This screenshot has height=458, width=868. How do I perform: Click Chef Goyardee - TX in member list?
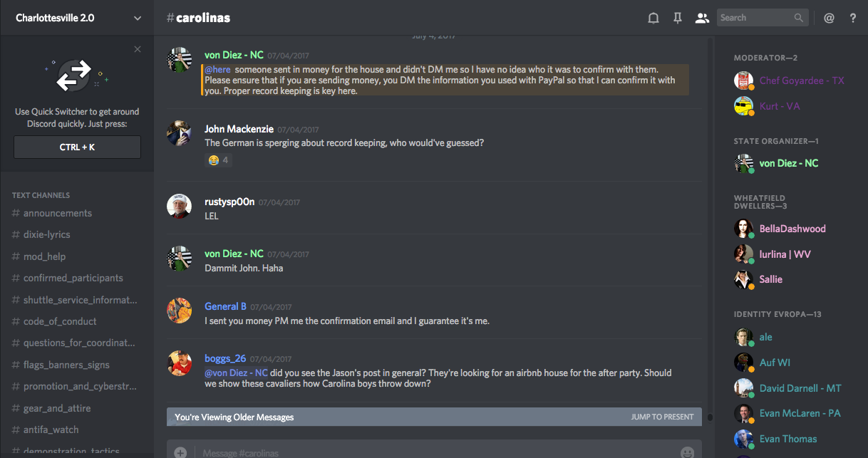[x=801, y=80]
